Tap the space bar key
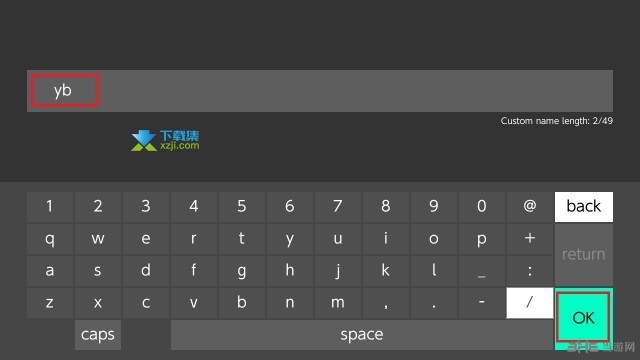 362,335
